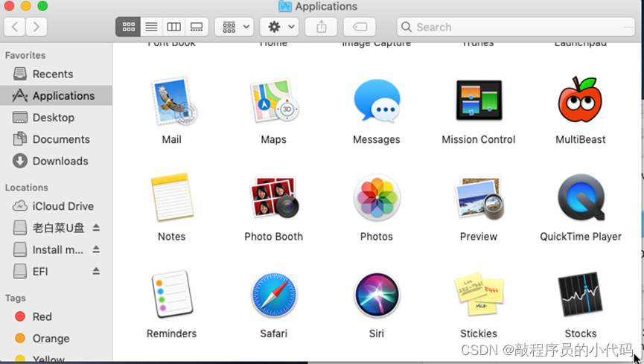644x364 pixels.
Task: Open the Maps application icon
Action: (x=275, y=101)
